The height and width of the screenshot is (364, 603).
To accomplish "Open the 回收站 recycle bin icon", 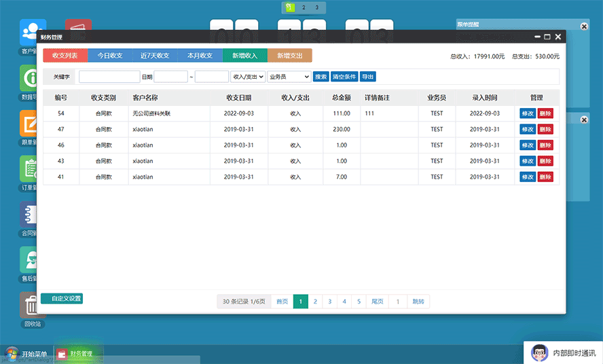I will click(x=29, y=306).
